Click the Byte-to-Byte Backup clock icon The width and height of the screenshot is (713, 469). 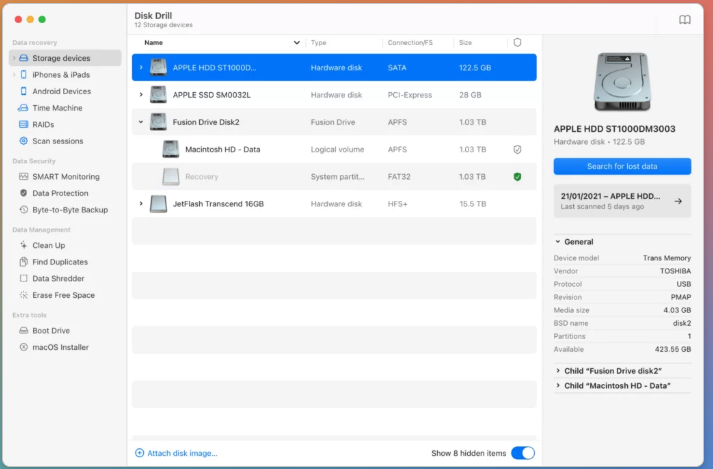coord(24,210)
